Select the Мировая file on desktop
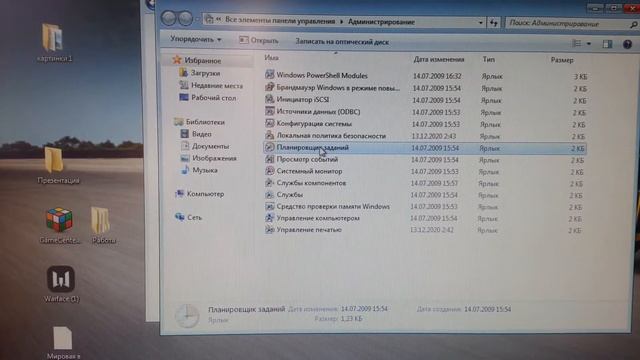Viewport: 640px width, 360px height. click(63, 343)
